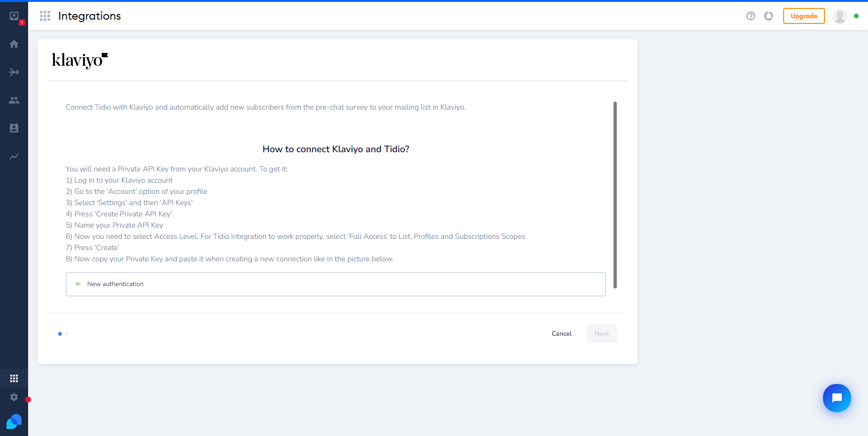Click the Upgrade button

(x=804, y=16)
